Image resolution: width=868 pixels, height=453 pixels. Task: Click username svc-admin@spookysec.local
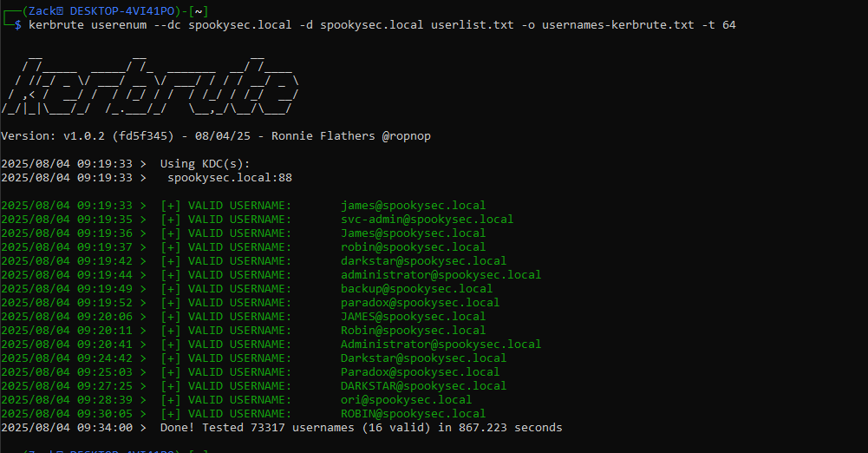click(x=427, y=220)
